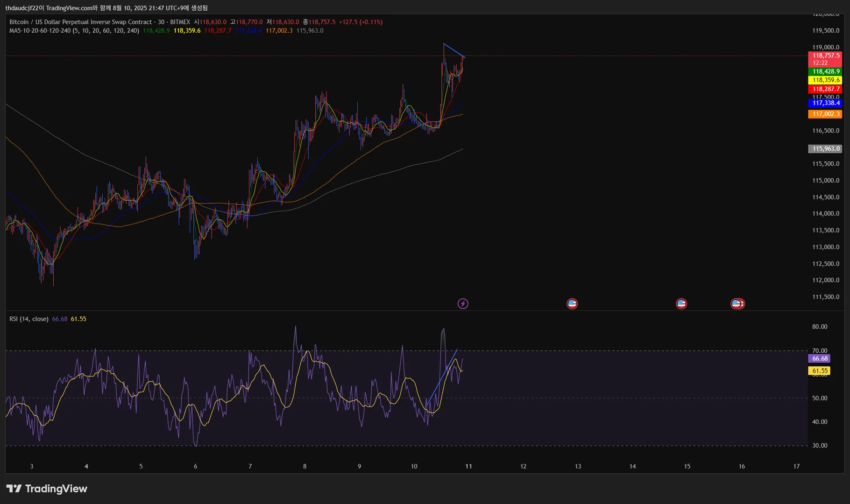Click the purple lightning event marker
The image size is (850, 504).
click(x=463, y=304)
